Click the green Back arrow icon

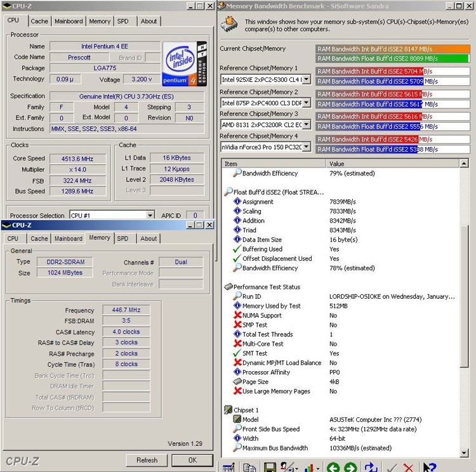[333, 468]
